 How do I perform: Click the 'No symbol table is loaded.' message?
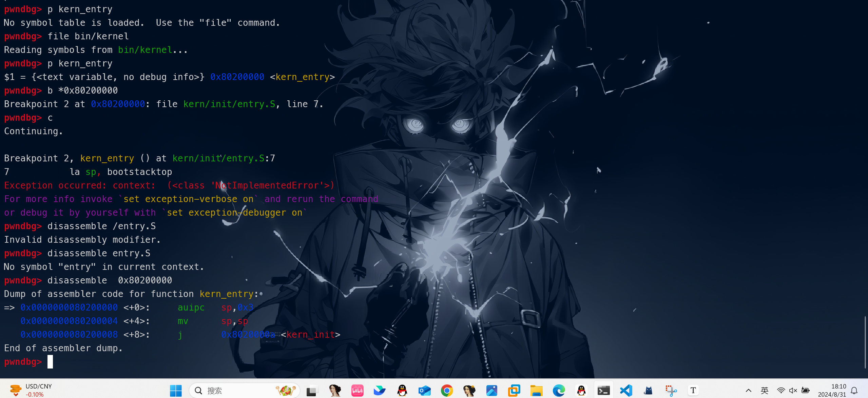click(x=74, y=23)
